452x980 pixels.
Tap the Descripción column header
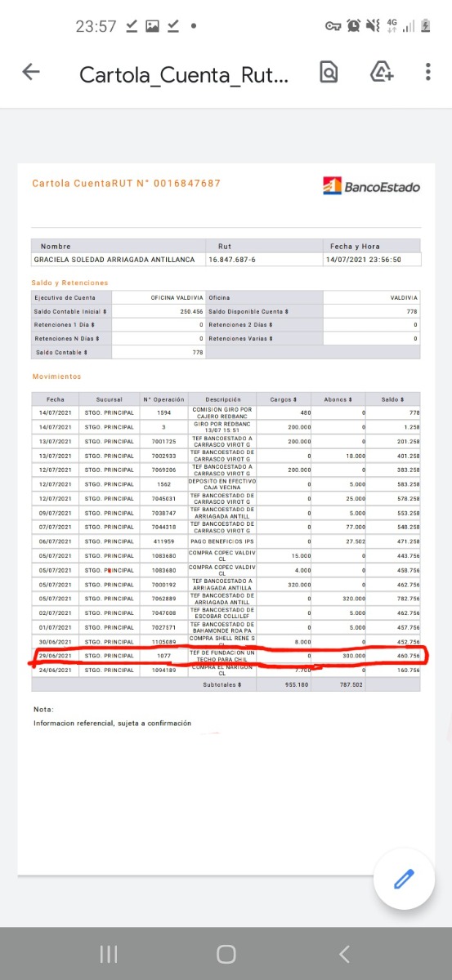click(222, 399)
